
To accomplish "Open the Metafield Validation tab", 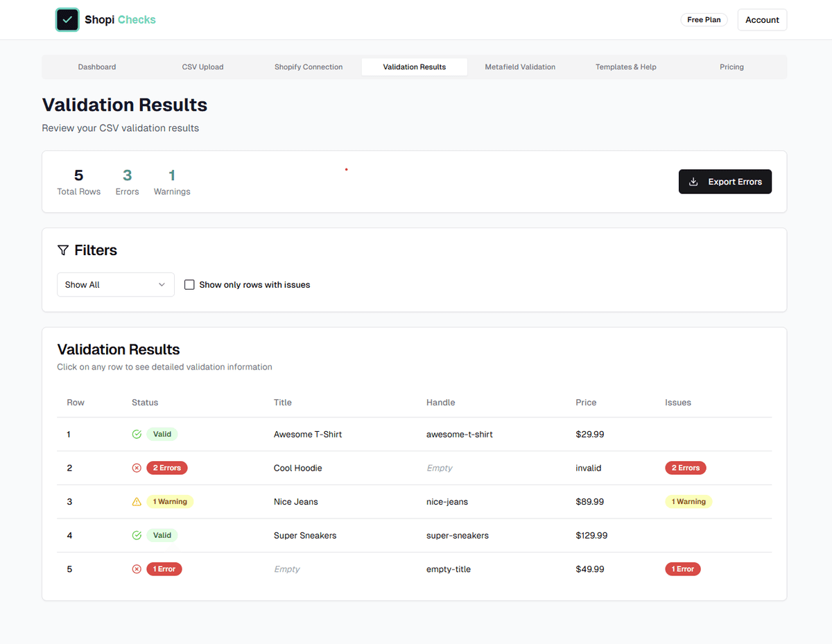I will pyautogui.click(x=520, y=67).
